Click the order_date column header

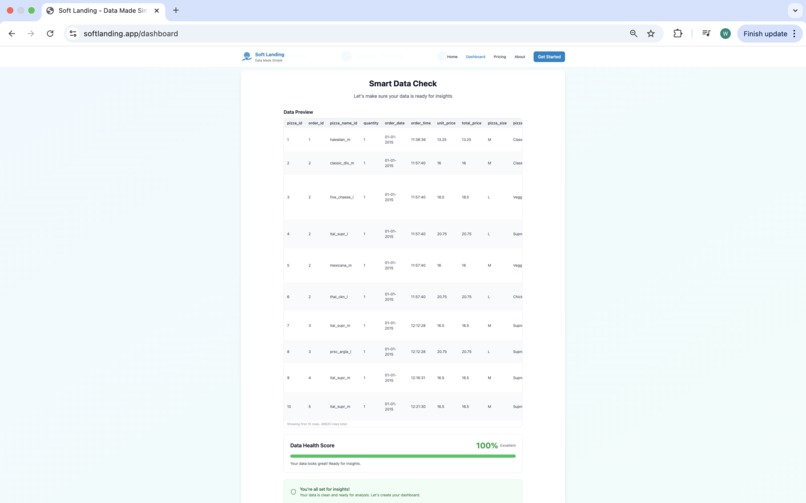[x=395, y=123]
